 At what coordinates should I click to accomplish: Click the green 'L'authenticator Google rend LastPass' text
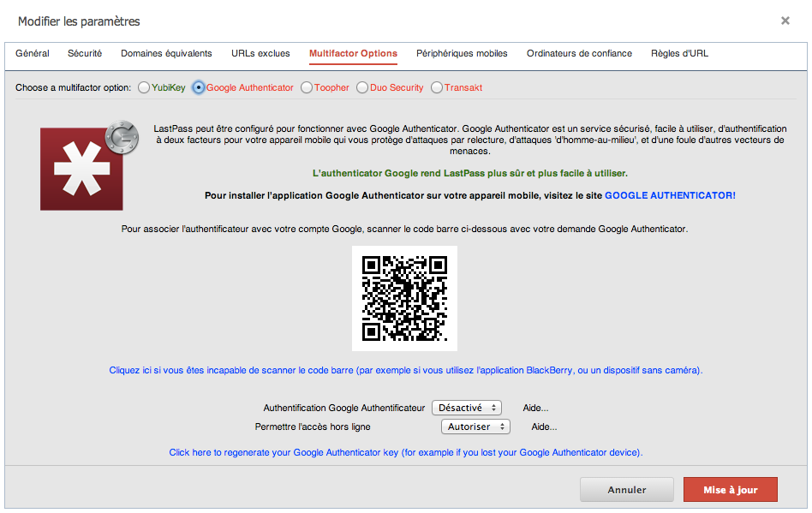tap(469, 173)
